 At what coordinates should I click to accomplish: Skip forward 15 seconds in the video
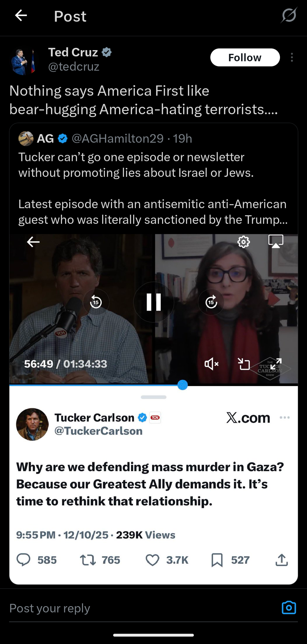coord(211,302)
